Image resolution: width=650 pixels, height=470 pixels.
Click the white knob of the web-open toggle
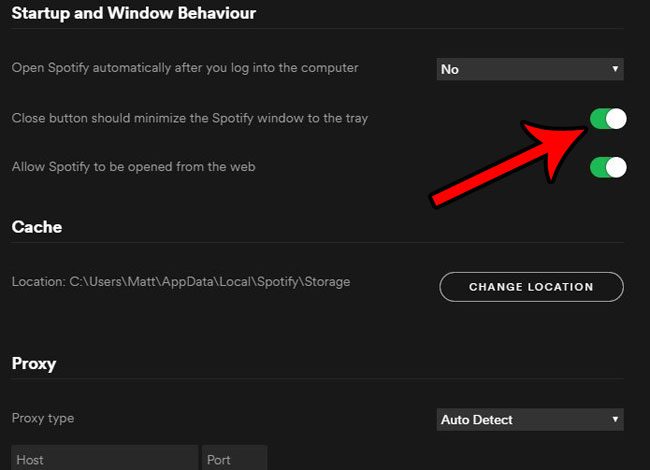[x=616, y=167]
